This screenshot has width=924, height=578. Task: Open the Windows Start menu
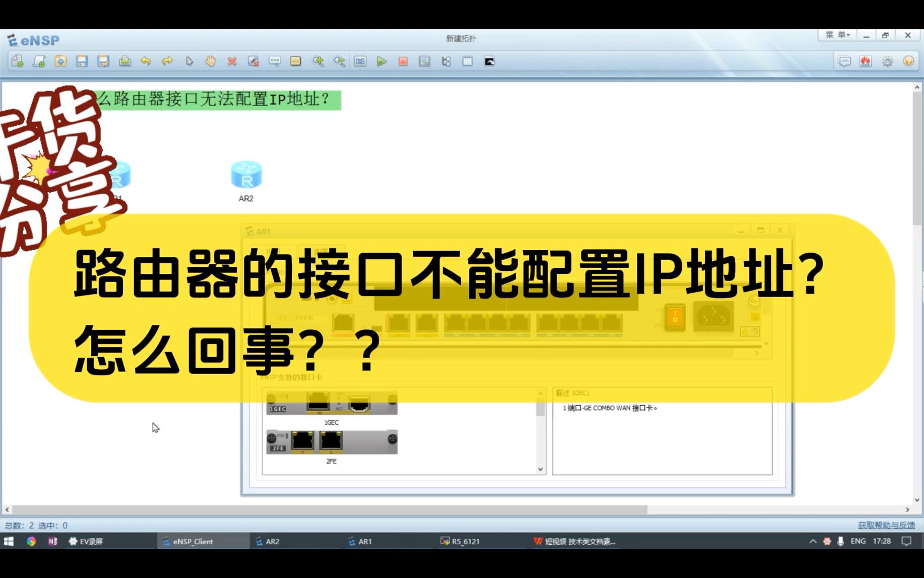pos(9,542)
